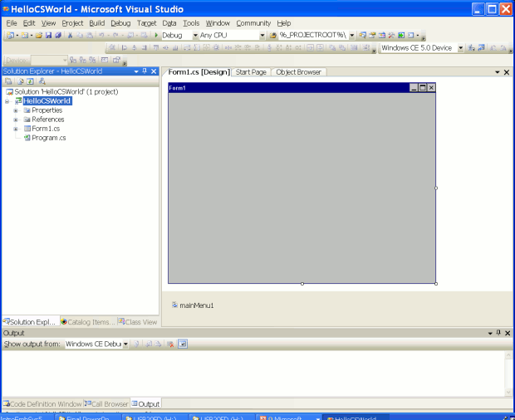Switch to the Class View tab
This screenshot has width=515, height=420.
140,322
